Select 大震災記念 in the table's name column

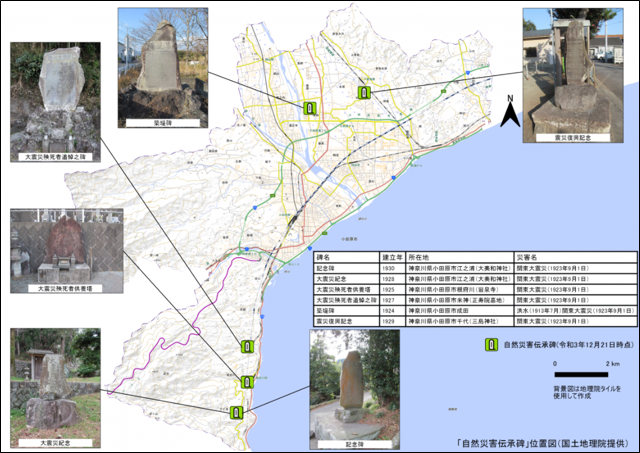(347, 279)
